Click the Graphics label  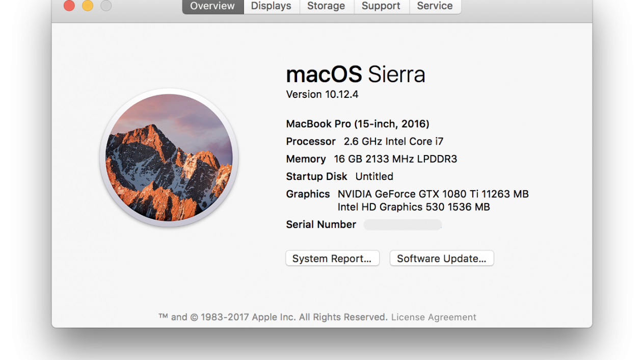308,194
